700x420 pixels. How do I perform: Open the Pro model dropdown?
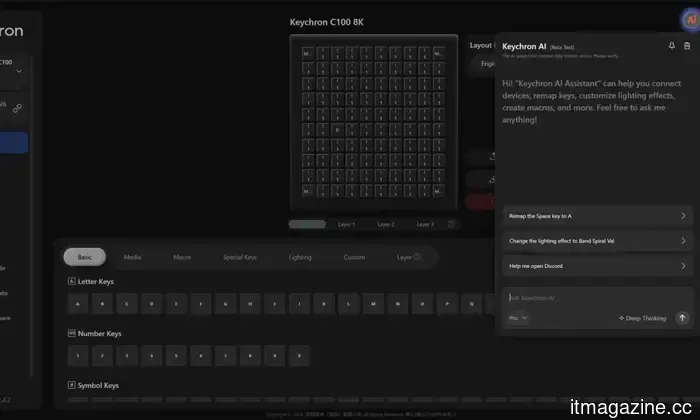[x=518, y=318]
